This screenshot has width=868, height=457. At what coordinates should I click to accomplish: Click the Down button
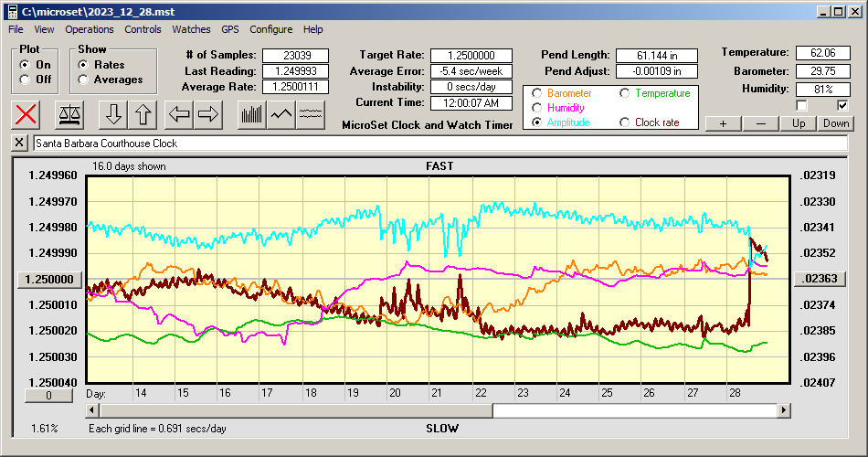click(836, 123)
